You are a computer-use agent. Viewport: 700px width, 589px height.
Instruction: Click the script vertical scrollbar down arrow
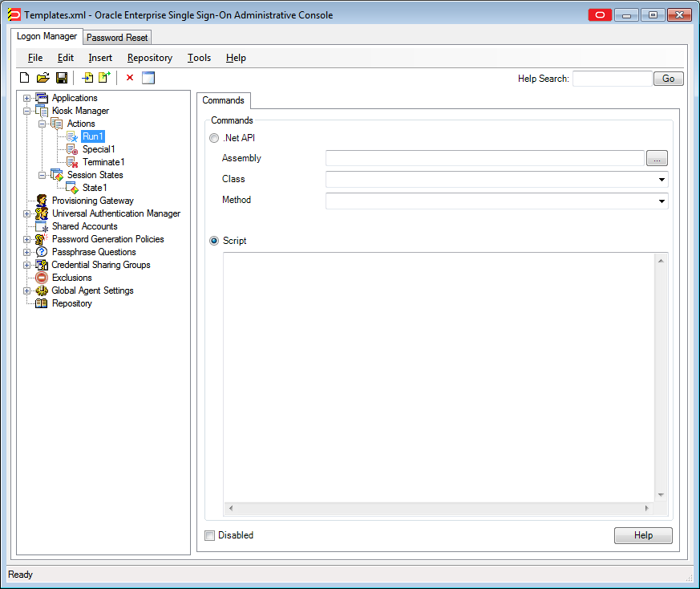tap(661, 495)
